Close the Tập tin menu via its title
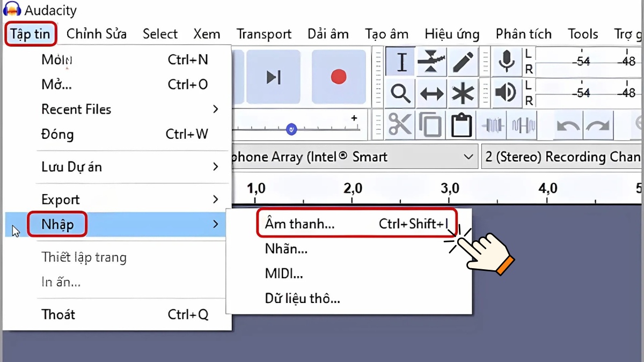This screenshot has width=644, height=362. coord(30,34)
